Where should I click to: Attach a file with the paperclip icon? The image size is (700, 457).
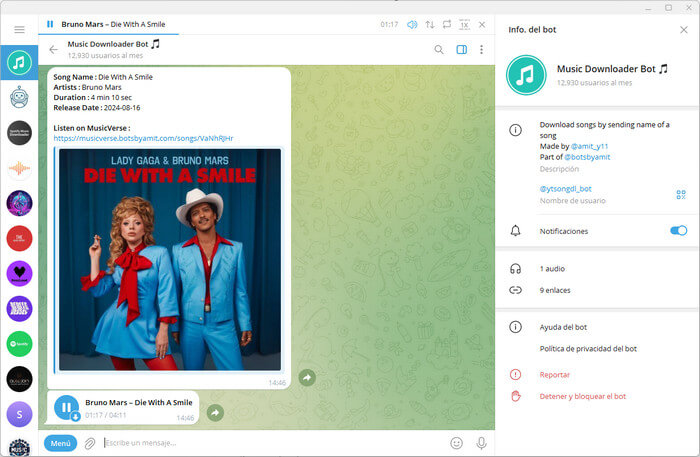(90, 443)
